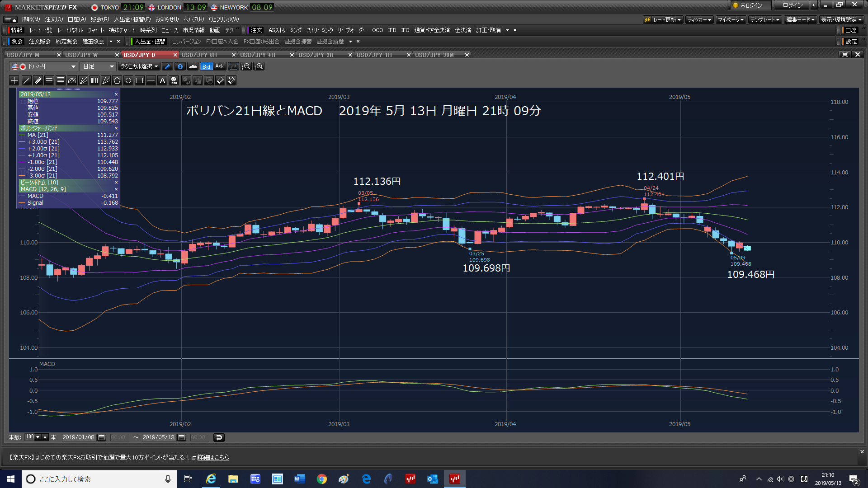Select the trend line drawing tool

(27, 81)
